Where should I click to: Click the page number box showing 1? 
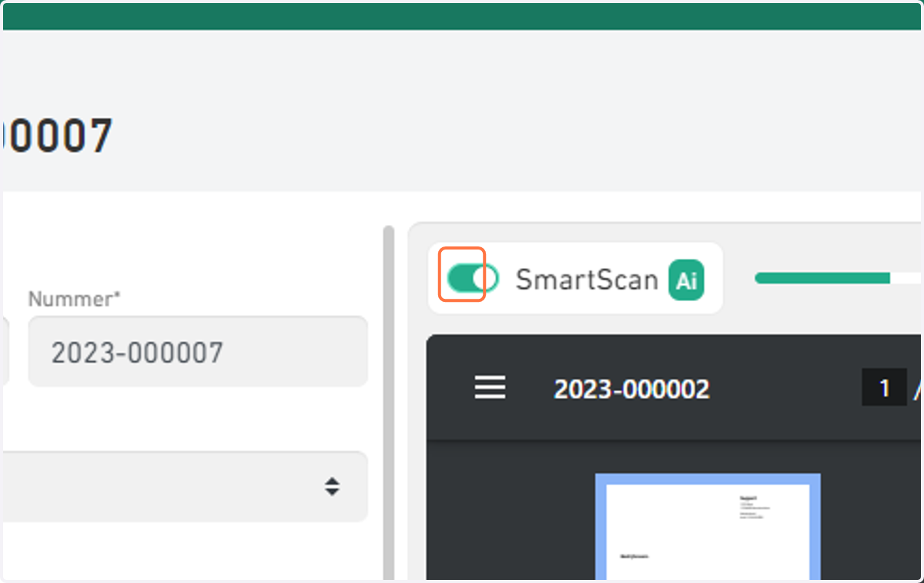point(884,388)
